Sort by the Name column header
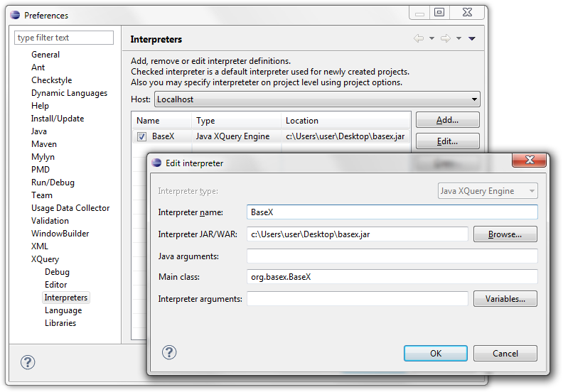The height and width of the screenshot is (392, 563). (x=162, y=121)
